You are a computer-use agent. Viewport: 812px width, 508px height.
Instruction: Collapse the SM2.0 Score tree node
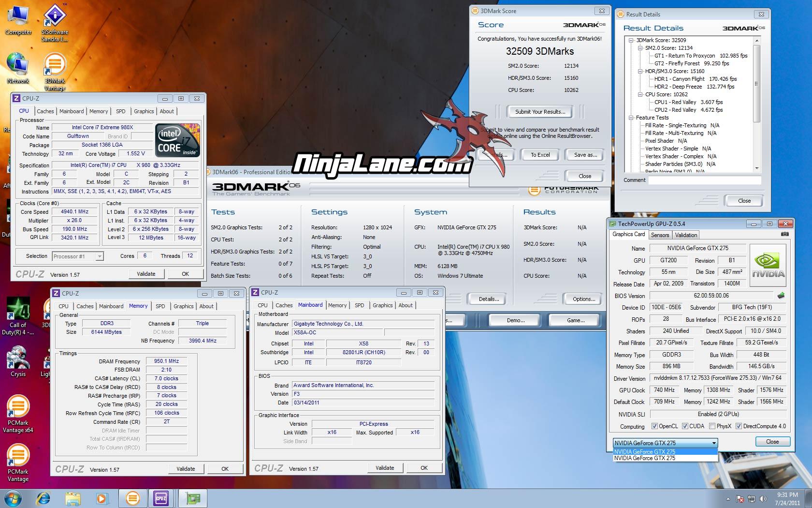point(640,48)
